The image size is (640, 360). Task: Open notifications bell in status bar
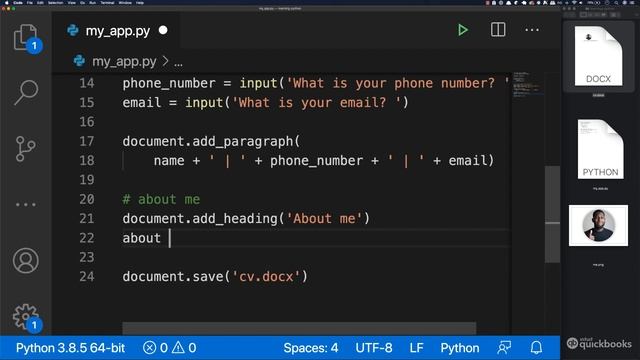coord(536,348)
